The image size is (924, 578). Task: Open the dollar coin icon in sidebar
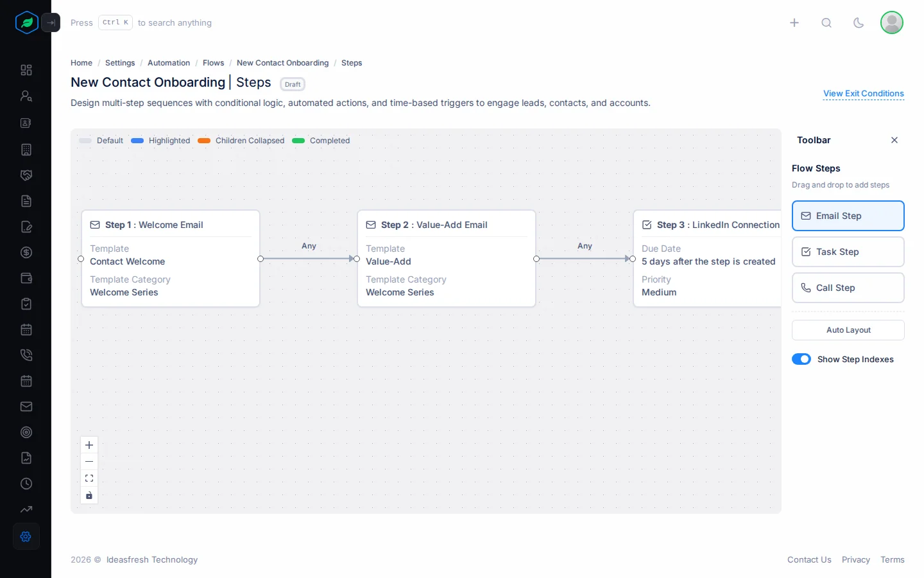click(x=26, y=252)
